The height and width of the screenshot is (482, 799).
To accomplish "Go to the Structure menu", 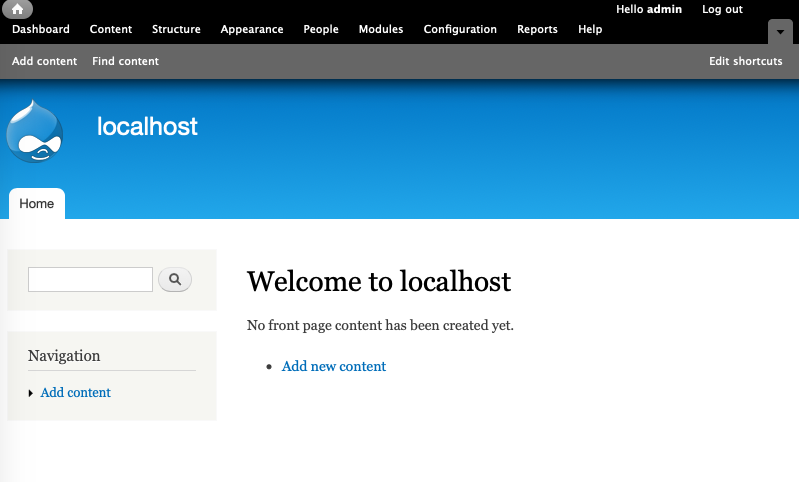I will click(x=176, y=29).
